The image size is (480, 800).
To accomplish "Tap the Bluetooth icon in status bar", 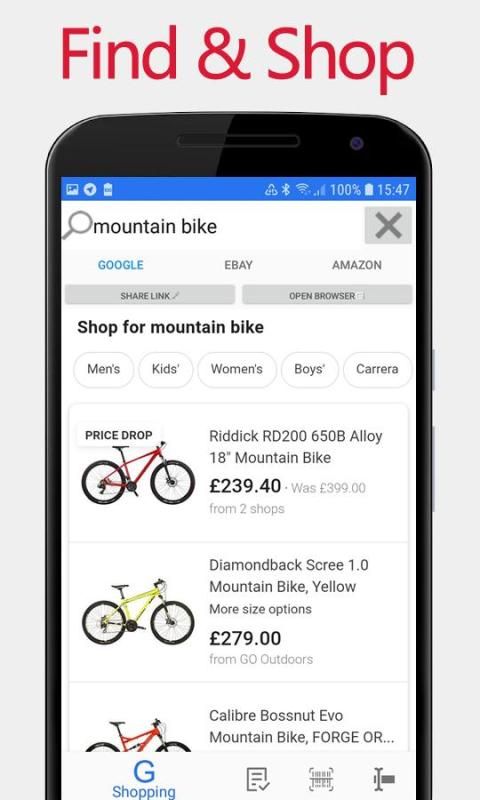I will pyautogui.click(x=286, y=190).
